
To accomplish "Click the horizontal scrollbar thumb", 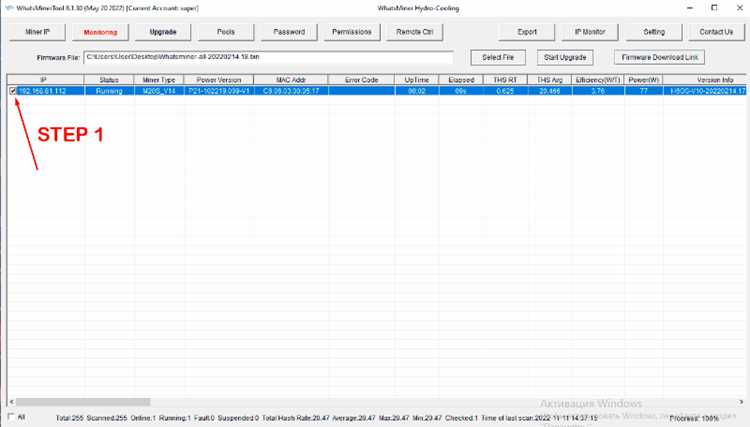I will click(x=83, y=402).
